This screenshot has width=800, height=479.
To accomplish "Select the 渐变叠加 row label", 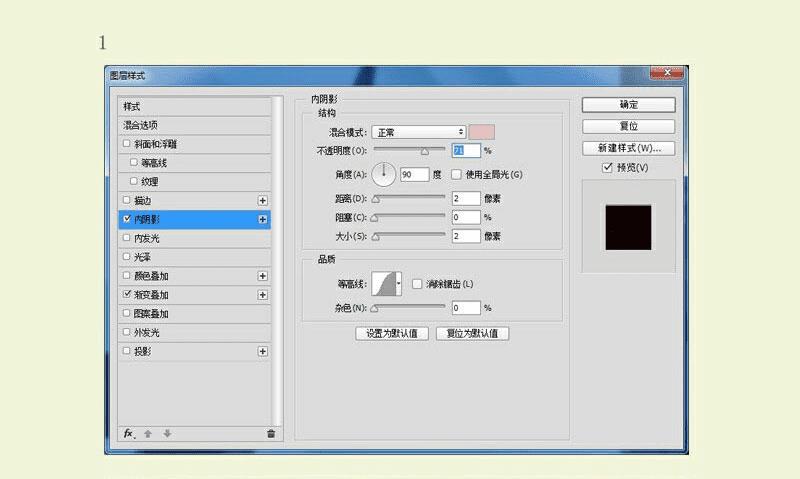I will (151, 295).
